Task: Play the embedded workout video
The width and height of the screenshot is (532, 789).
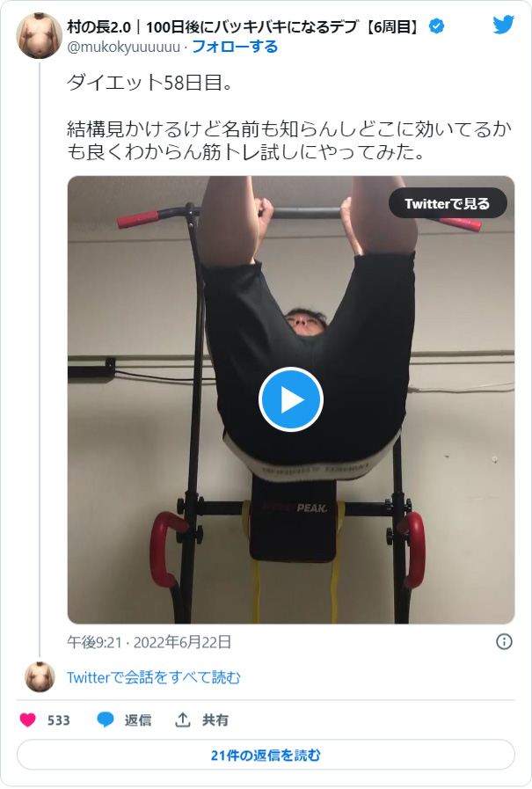Action: point(291,399)
